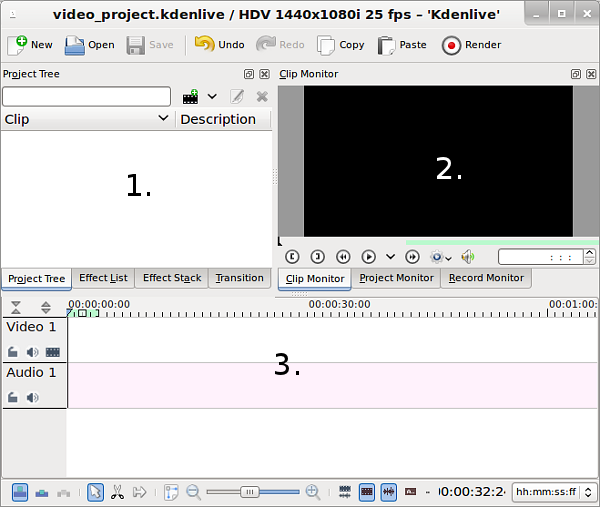The image size is (600, 507).
Task: Select the razor (scissors) tool
Action: point(117,492)
